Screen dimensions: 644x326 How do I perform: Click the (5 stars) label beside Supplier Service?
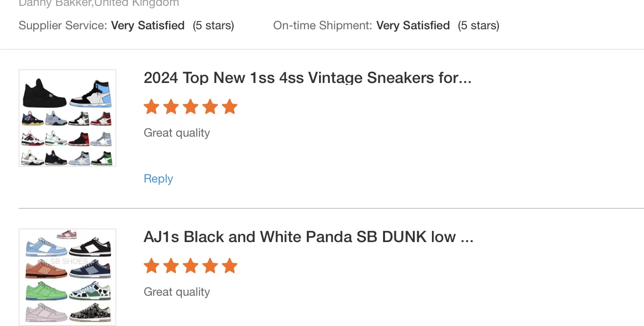(213, 25)
